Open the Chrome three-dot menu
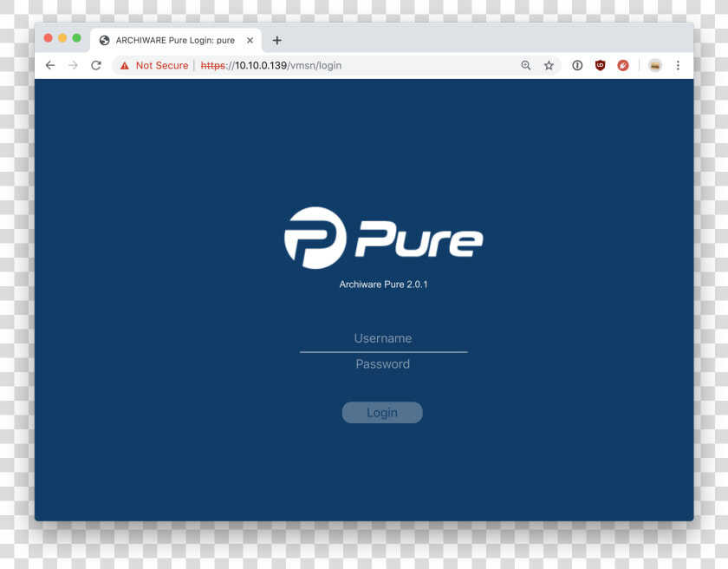This screenshot has width=728, height=569. tap(678, 66)
